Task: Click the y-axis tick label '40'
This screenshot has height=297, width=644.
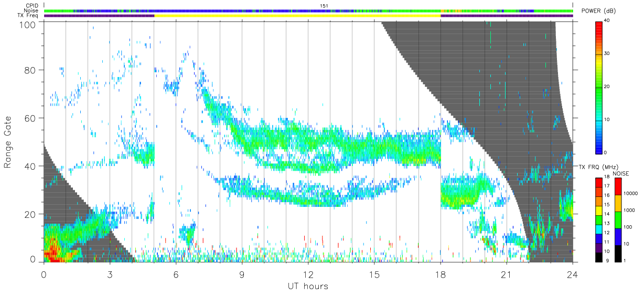Action: (31, 166)
